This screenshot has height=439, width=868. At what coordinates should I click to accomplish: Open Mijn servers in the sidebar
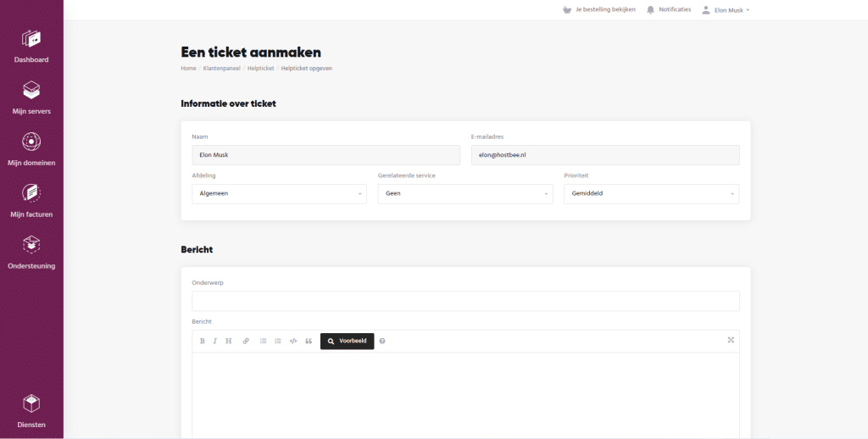[31, 98]
